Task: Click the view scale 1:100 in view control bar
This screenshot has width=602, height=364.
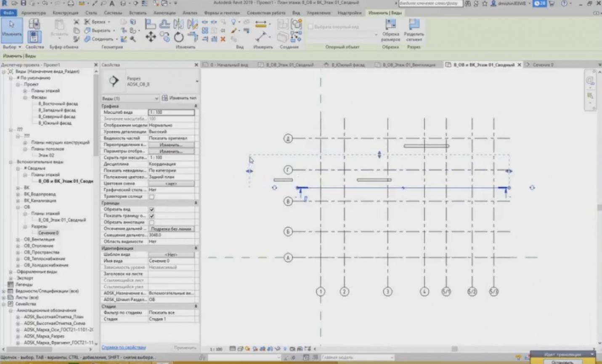Action: pos(216,349)
